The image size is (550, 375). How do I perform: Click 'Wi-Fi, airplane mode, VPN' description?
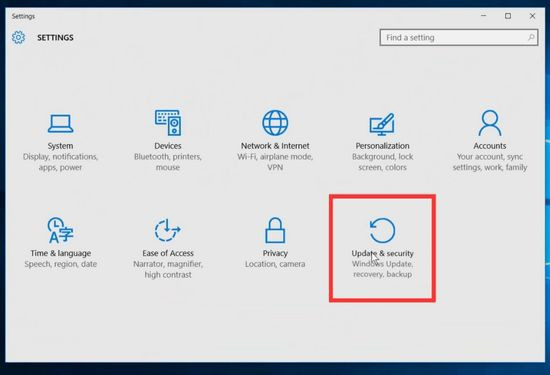[x=275, y=162]
